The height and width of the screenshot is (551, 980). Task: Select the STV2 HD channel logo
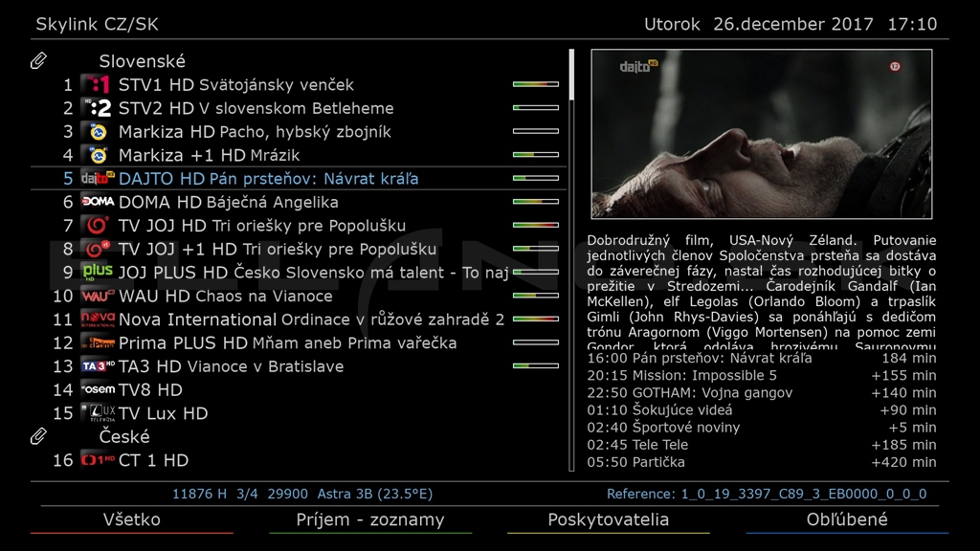98,108
